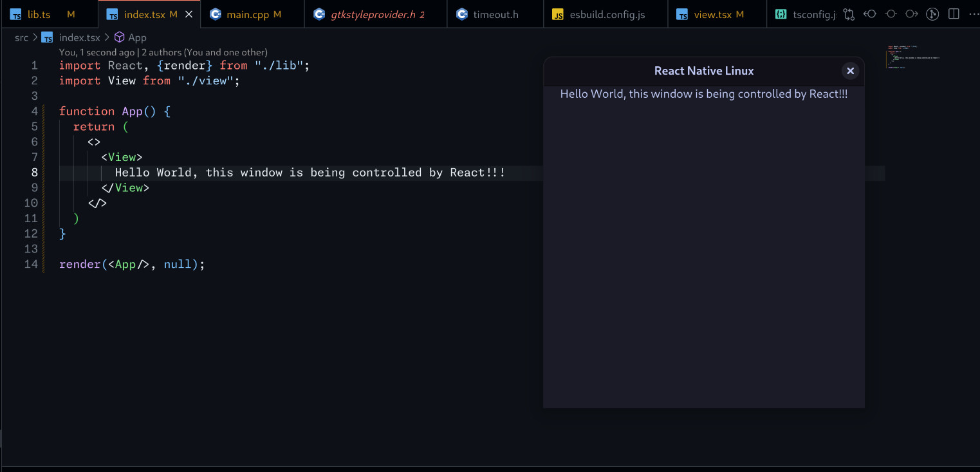
Task: Open the editor More Actions ellipsis
Action: 973,14
